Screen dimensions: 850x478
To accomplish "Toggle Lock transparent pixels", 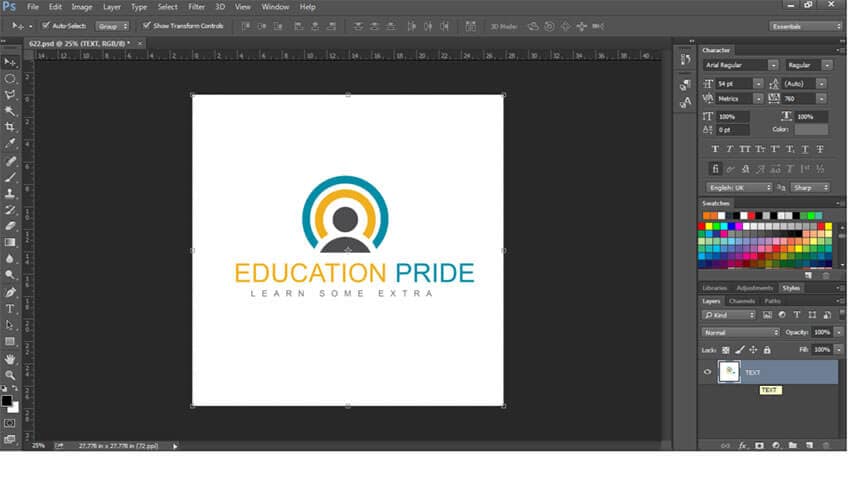I will pos(725,350).
